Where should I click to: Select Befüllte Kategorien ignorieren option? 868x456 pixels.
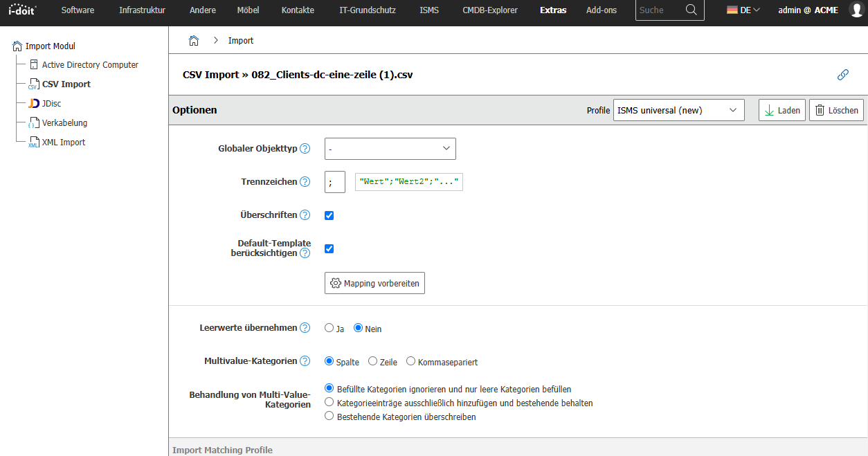click(329, 389)
